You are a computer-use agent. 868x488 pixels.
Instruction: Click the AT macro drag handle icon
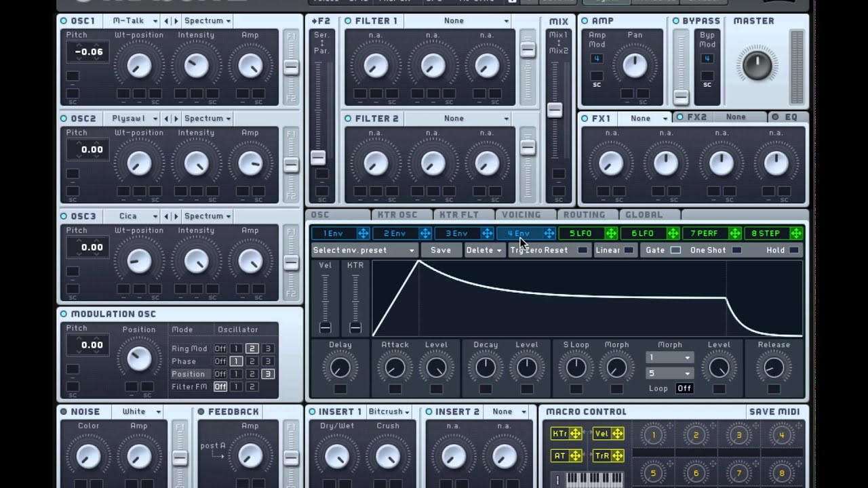click(x=575, y=455)
